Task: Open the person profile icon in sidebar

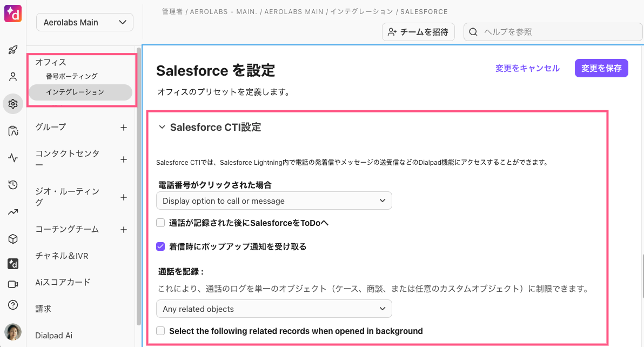Action: [x=13, y=77]
